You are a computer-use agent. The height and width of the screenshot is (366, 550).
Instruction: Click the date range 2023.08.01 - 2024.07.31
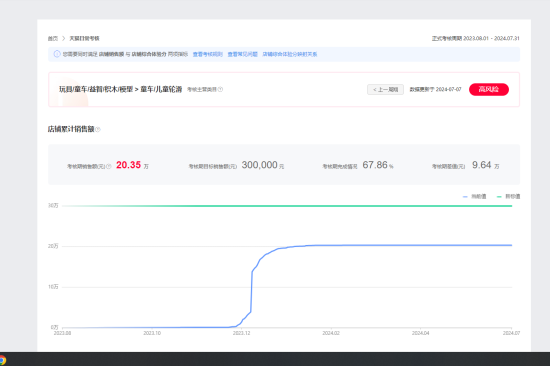491,38
